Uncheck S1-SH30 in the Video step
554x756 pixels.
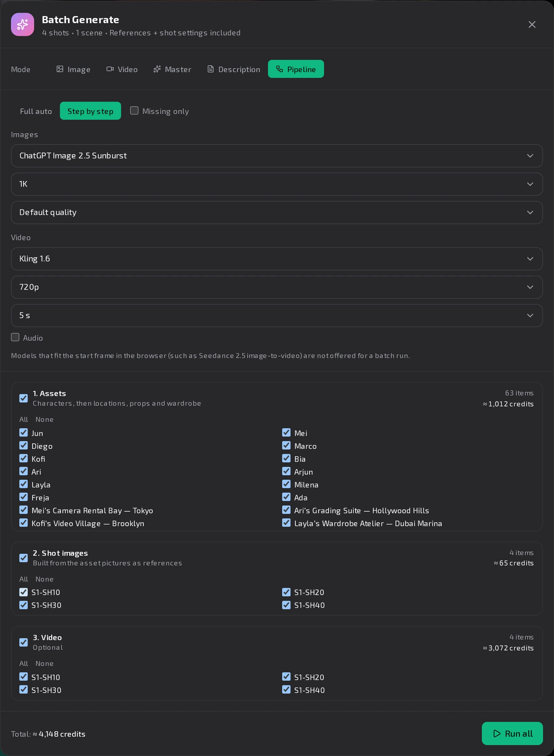pos(24,690)
